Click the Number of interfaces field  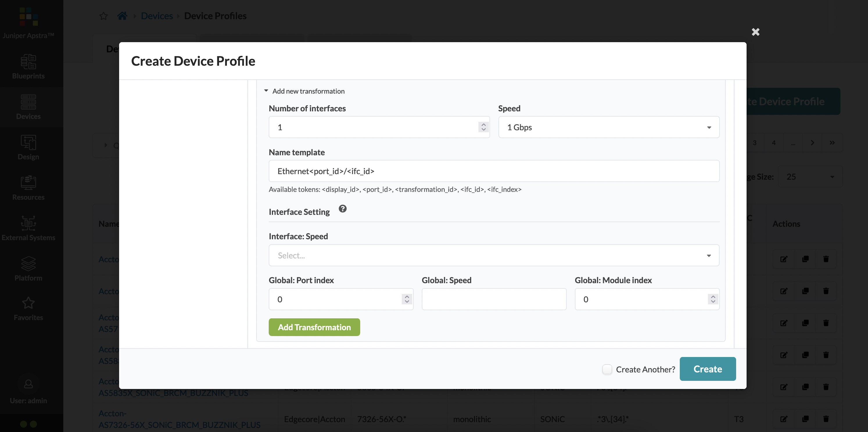(379, 127)
